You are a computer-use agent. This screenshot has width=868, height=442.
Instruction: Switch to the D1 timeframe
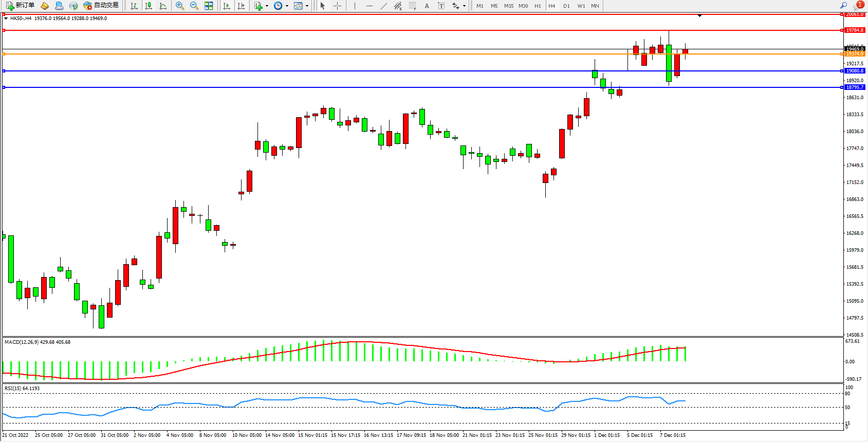coord(566,6)
